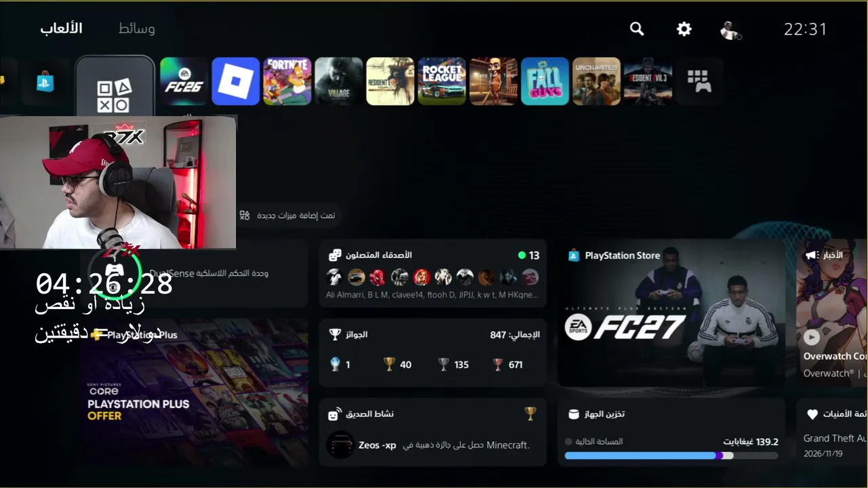868x488 pixels.
Task: Launch the Fortnite game tile
Action: [x=287, y=81]
